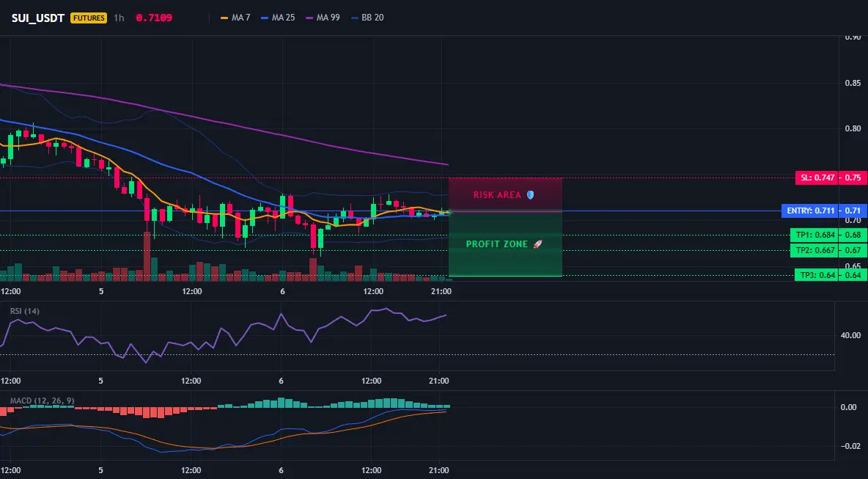Click the RISK AREA zone box
The height and width of the screenshot is (479, 868).
pos(505,194)
